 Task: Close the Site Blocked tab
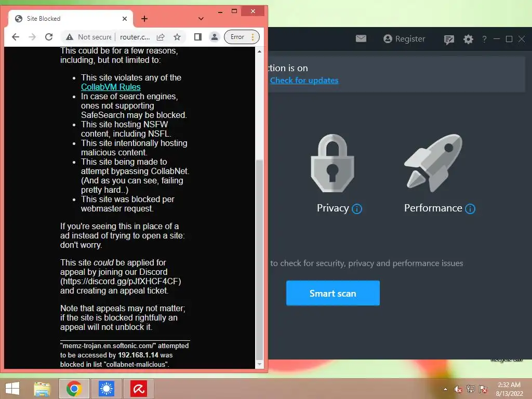pos(125,19)
